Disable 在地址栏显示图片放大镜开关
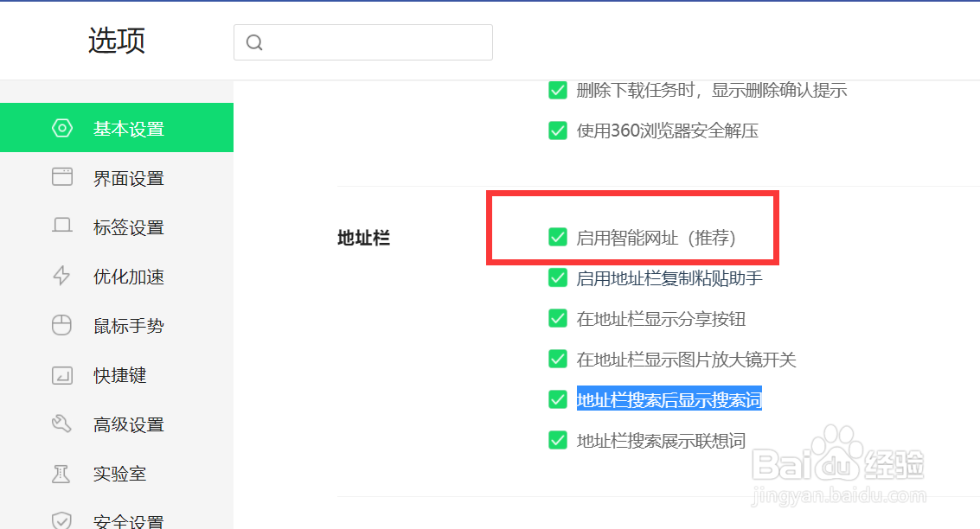This screenshot has height=529, width=980. coord(558,359)
